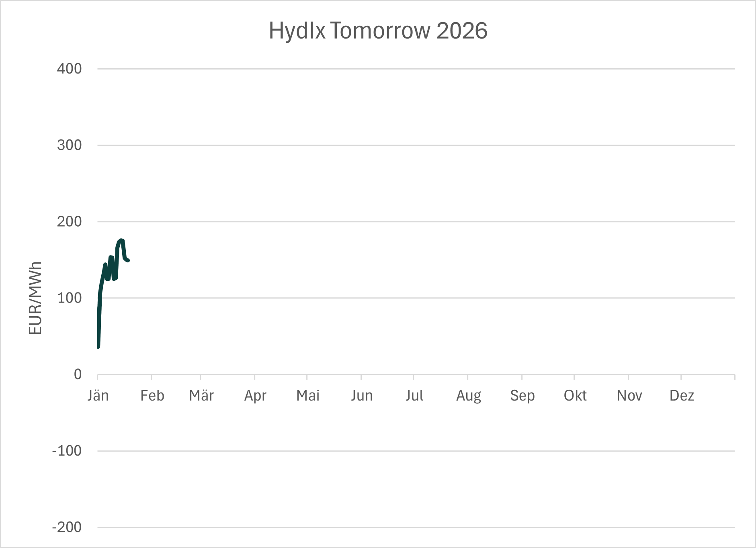Click the Jun month label

tap(362, 396)
